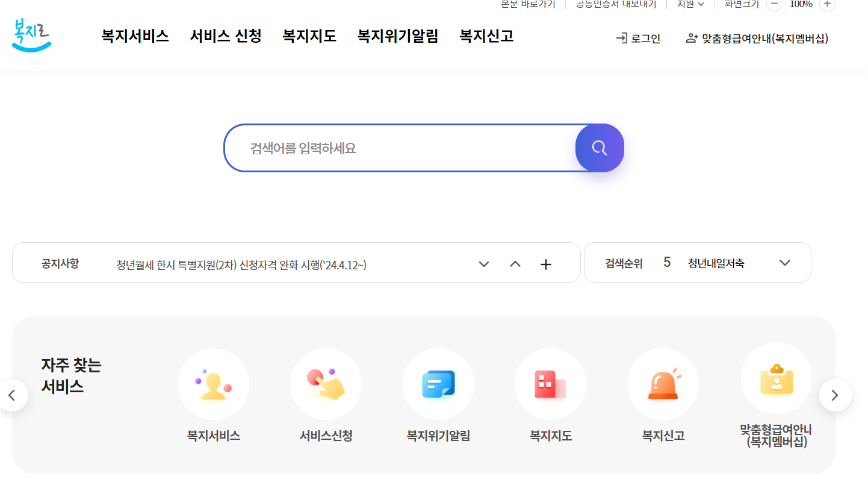Open the 서비스 신청 top menu
Viewport: 868px width, 479px height.
coord(226,36)
